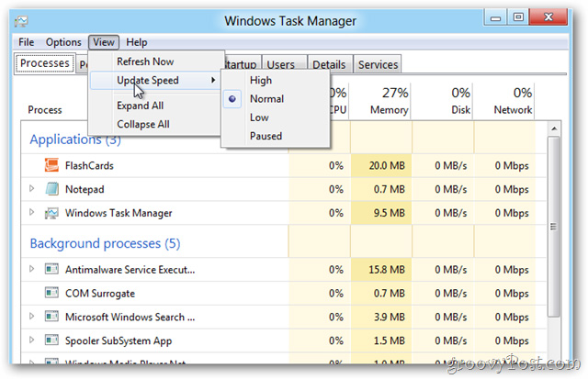The width and height of the screenshot is (588, 379).
Task: Minimize the Task Manager window
Action: [496, 17]
